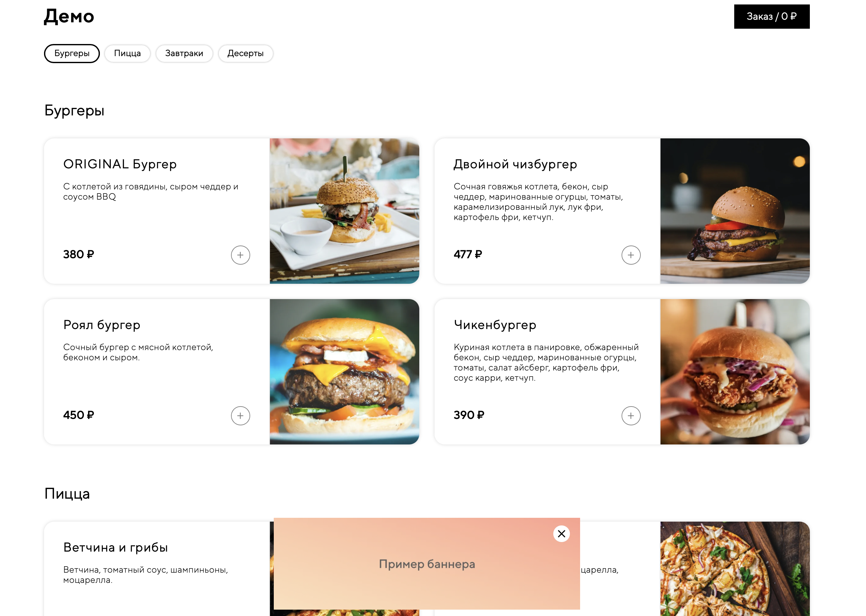The image size is (866, 616).
Task: Open the Ветчина и грибы pizza card
Action: (157, 568)
